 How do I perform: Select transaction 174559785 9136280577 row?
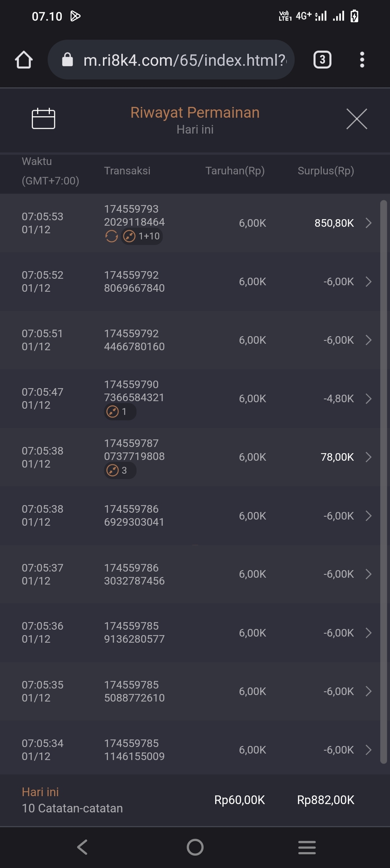point(134,633)
